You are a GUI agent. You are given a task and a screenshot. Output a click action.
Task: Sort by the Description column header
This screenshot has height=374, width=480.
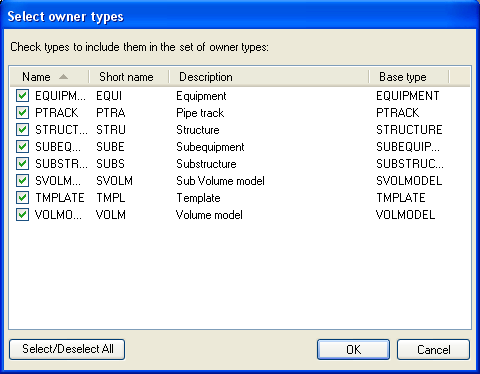coord(269,77)
